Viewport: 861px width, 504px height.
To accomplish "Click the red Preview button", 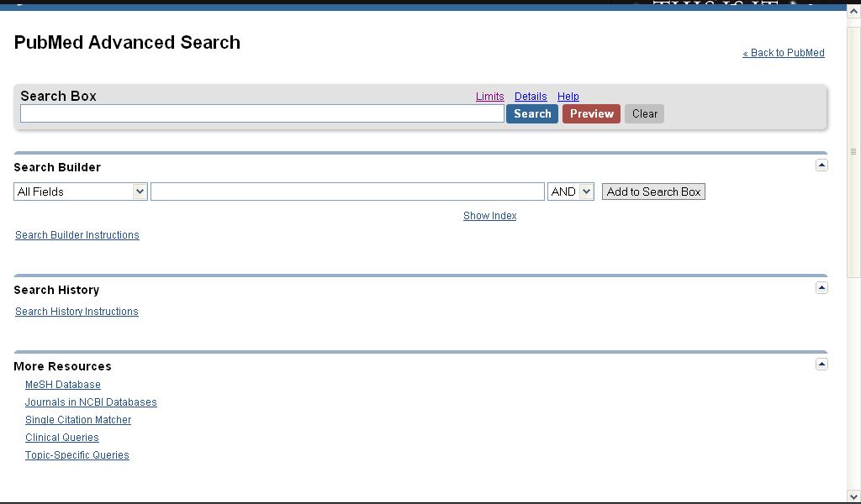I will coord(591,113).
